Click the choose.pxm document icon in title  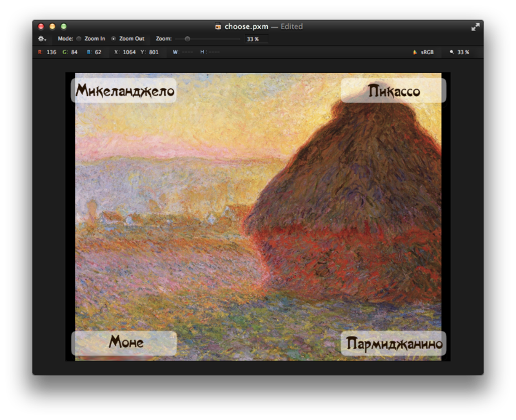(x=218, y=26)
